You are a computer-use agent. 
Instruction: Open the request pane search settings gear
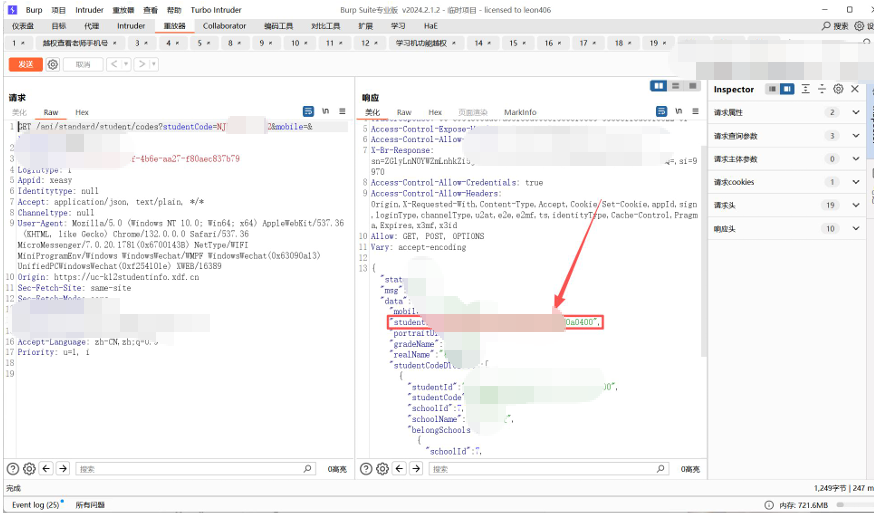pyautogui.click(x=30, y=469)
